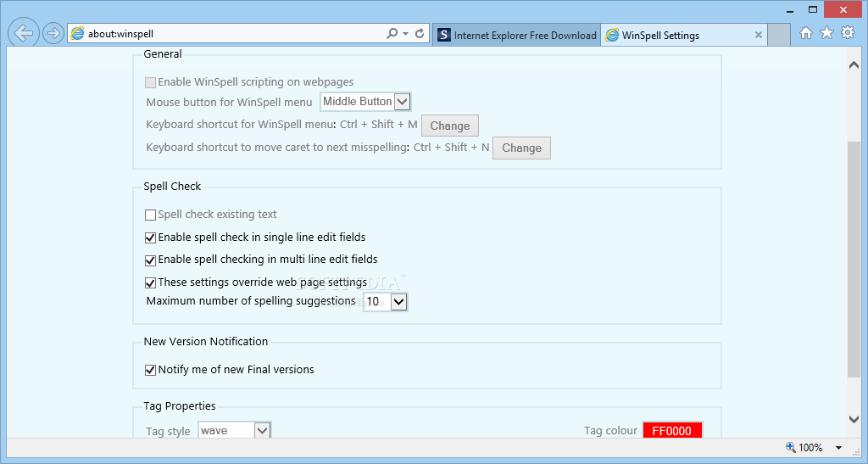868x464 pixels.
Task: Open a new blank tab
Action: [779, 36]
